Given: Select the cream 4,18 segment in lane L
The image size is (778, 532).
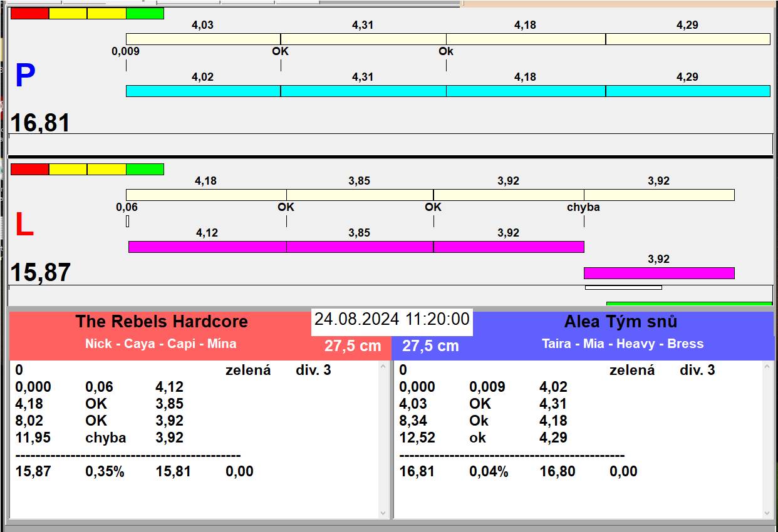Looking at the screenshot, I should 206,195.
